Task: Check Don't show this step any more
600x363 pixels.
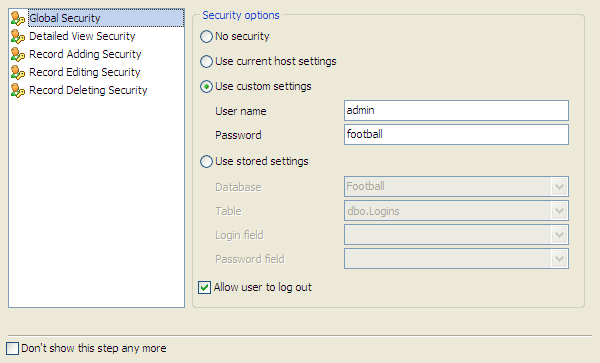Action: pyautogui.click(x=12, y=348)
